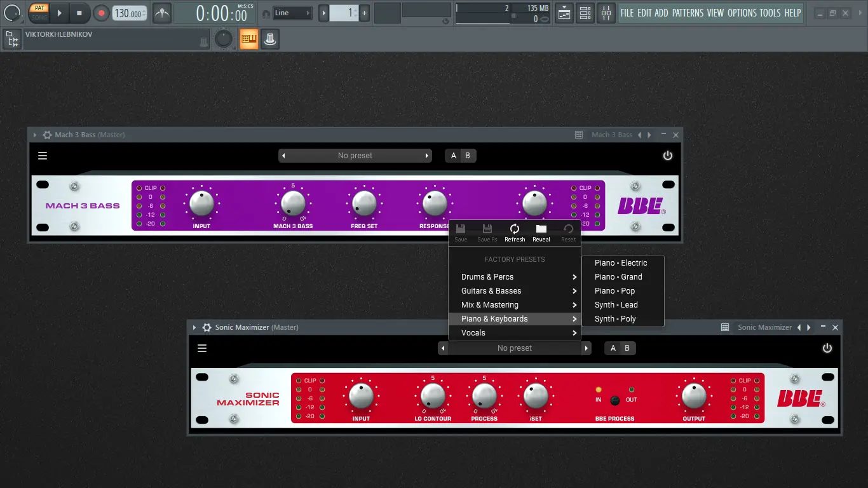The image size is (868, 488).
Task: Toggle Mach 3 Bass power button
Action: 667,156
